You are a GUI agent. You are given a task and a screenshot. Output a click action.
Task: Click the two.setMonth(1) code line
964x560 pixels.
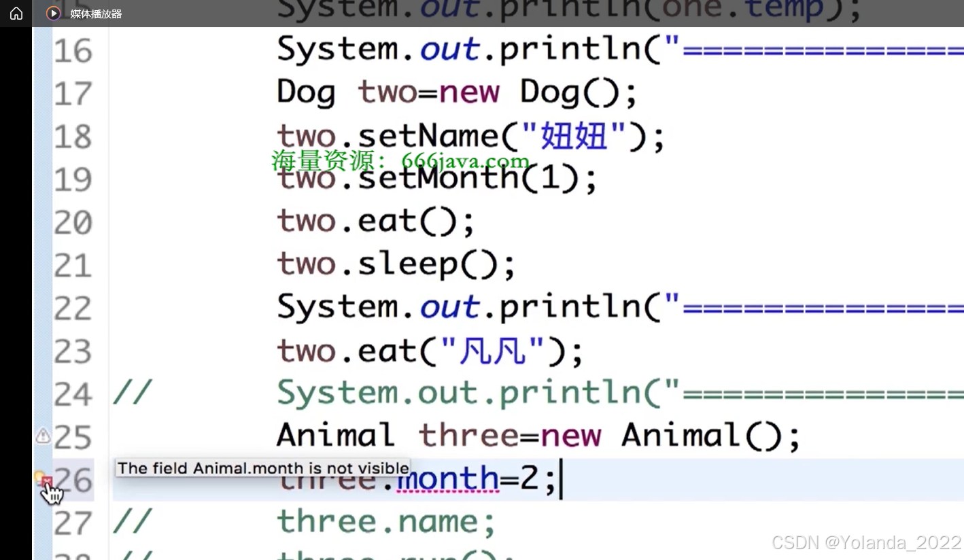(437, 179)
